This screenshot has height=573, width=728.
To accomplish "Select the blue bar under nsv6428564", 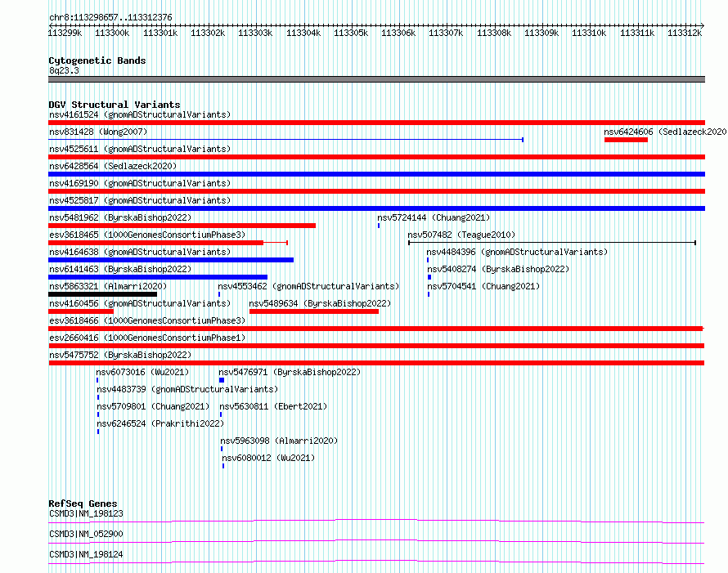I will (x=376, y=174).
